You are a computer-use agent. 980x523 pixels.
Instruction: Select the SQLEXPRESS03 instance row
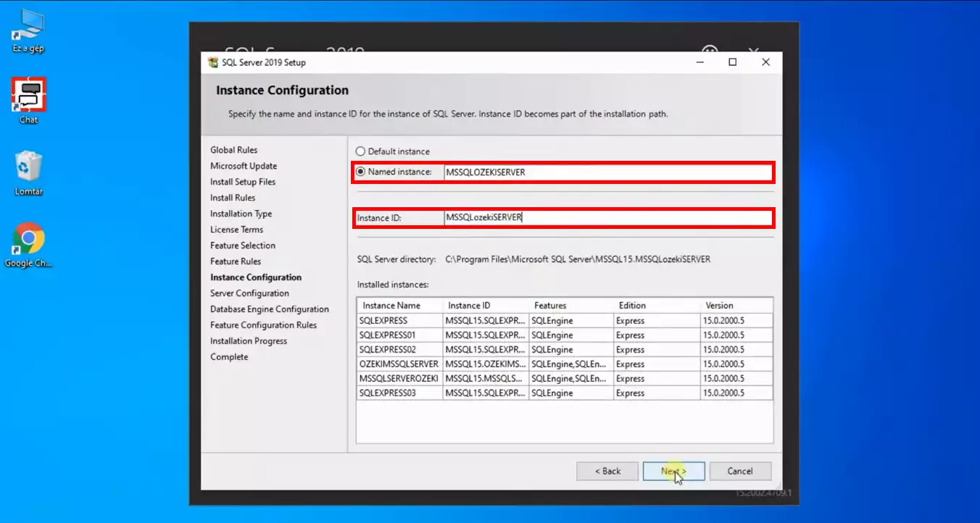[x=565, y=393]
